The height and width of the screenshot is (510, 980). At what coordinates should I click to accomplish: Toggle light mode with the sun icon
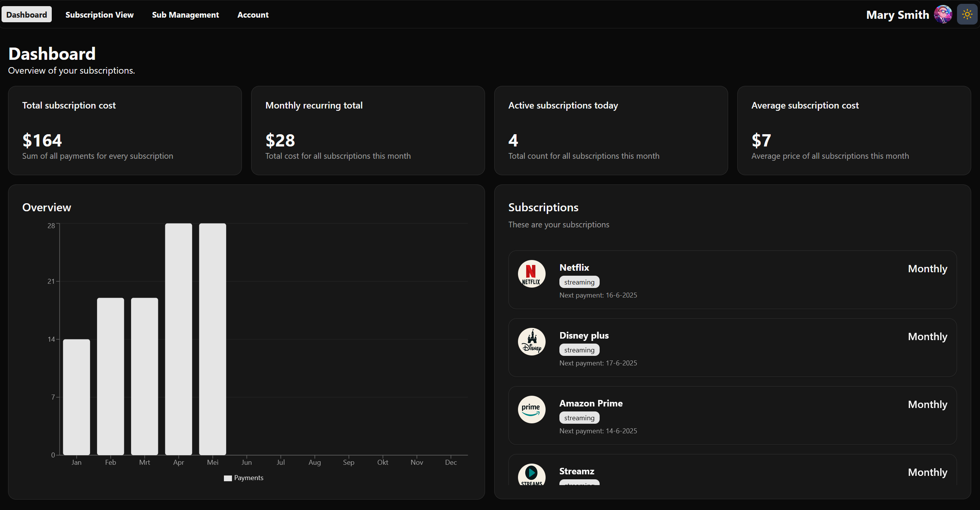coord(967,14)
